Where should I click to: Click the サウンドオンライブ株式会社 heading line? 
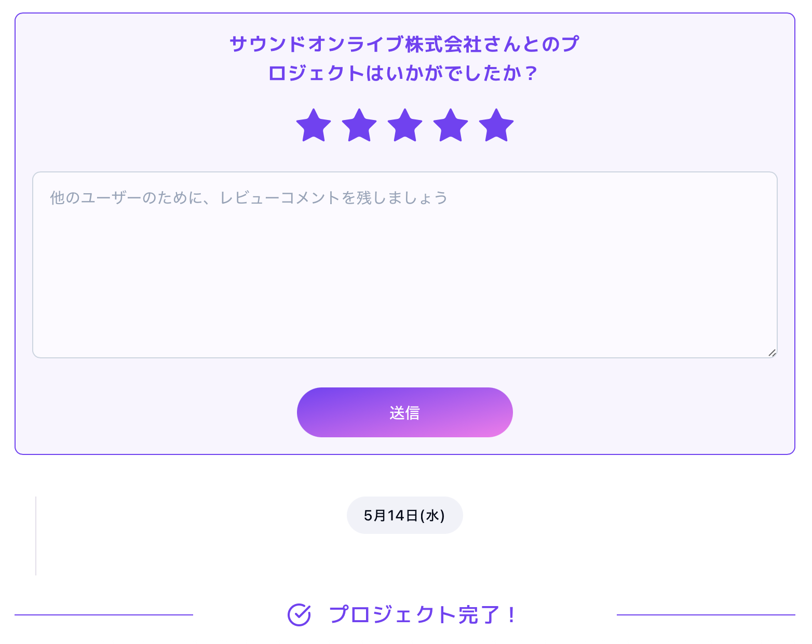coord(404,44)
